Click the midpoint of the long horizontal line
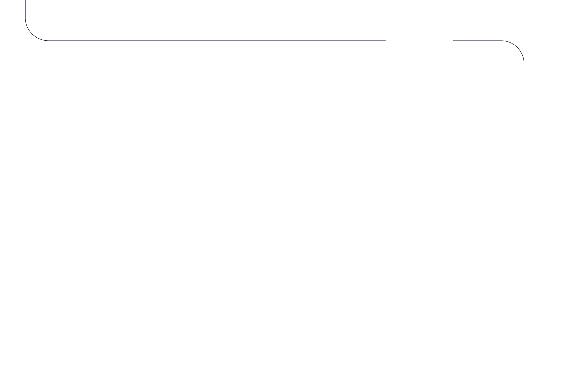Image resolution: width=588 pixels, height=367 pixels. point(217,41)
